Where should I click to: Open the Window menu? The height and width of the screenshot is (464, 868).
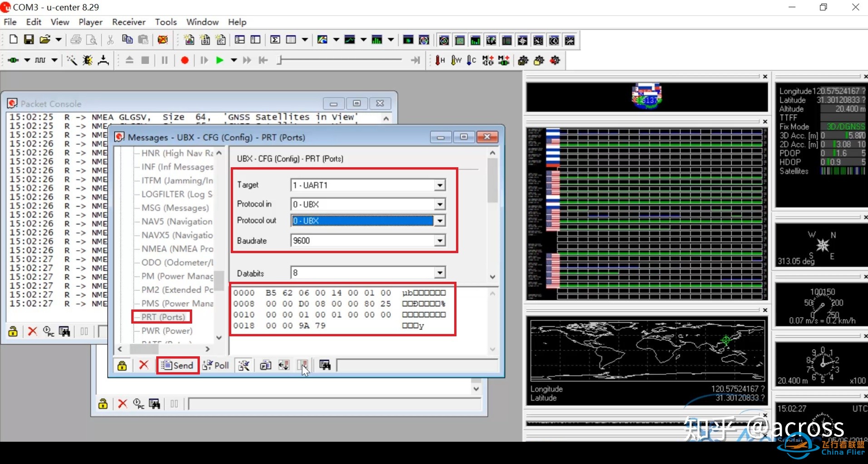[203, 22]
